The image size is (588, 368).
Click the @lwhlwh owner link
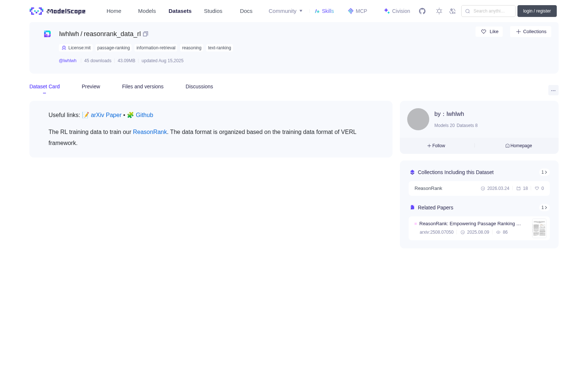coord(68,61)
